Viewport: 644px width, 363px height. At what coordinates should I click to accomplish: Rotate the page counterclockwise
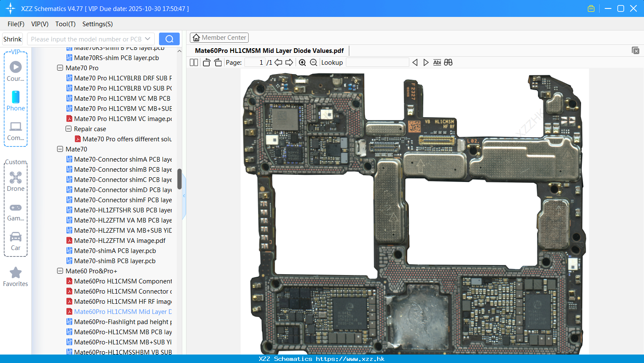[206, 62]
